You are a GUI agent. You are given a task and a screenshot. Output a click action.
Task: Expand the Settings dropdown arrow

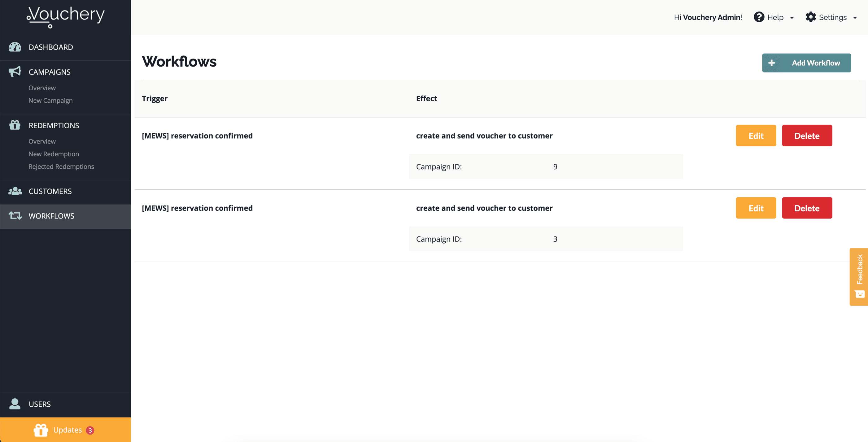tap(855, 18)
